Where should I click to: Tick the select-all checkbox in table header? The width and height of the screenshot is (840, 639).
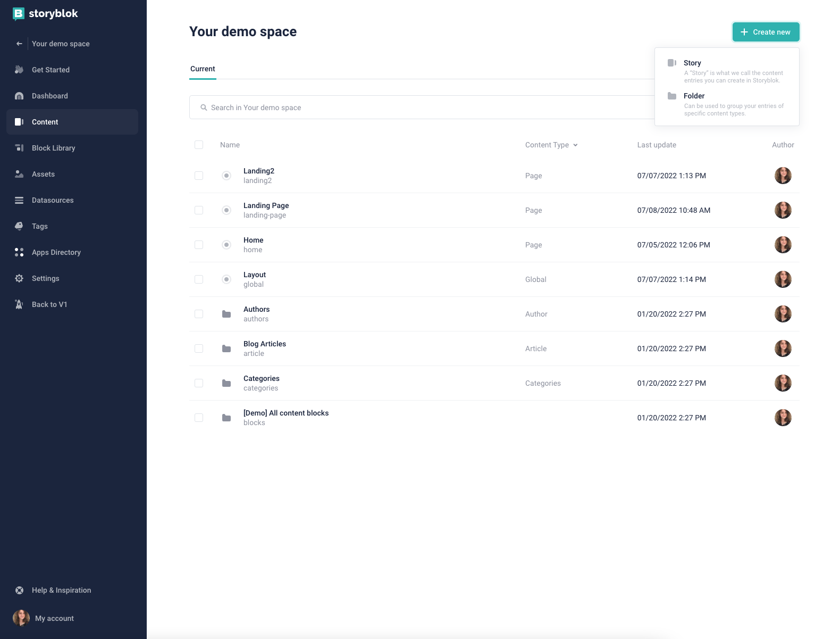(x=199, y=145)
